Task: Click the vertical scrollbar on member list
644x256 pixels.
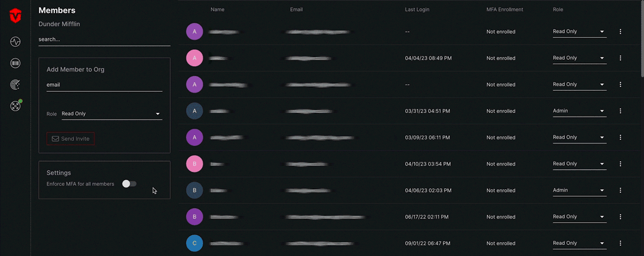Action: (x=641, y=41)
